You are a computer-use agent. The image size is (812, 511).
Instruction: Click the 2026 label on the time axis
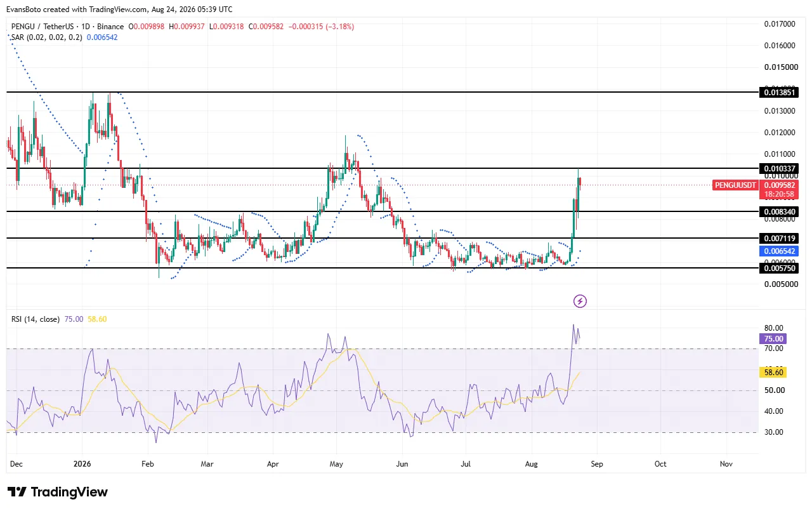click(82, 464)
